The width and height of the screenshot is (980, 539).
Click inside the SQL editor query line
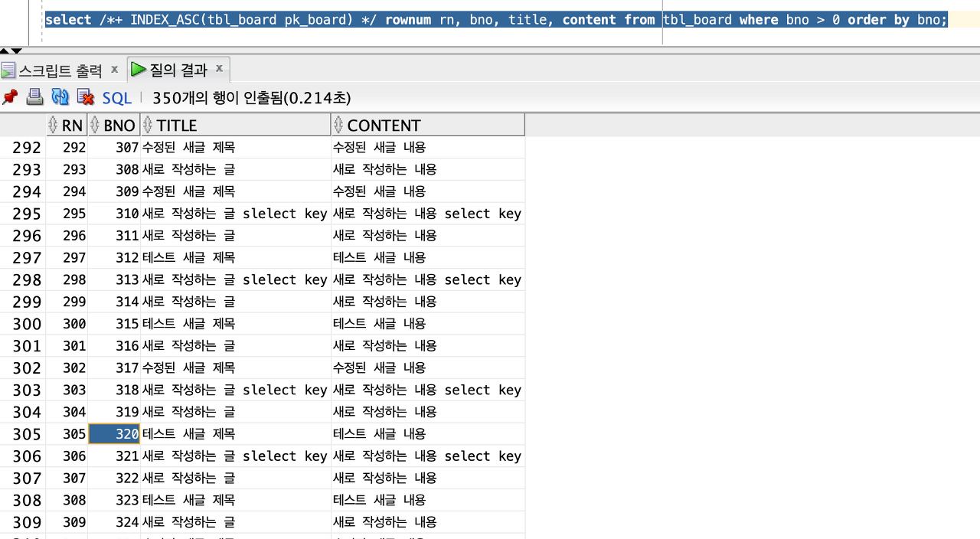pos(383,19)
